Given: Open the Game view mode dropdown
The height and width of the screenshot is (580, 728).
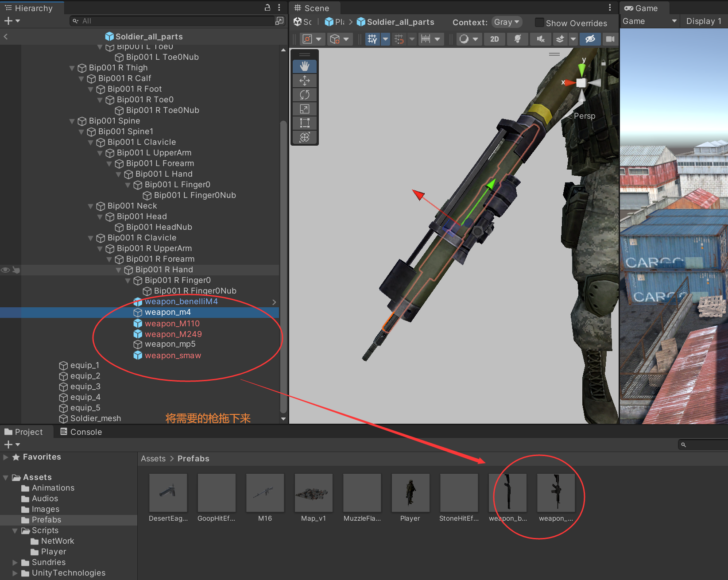Looking at the screenshot, I should [650, 21].
